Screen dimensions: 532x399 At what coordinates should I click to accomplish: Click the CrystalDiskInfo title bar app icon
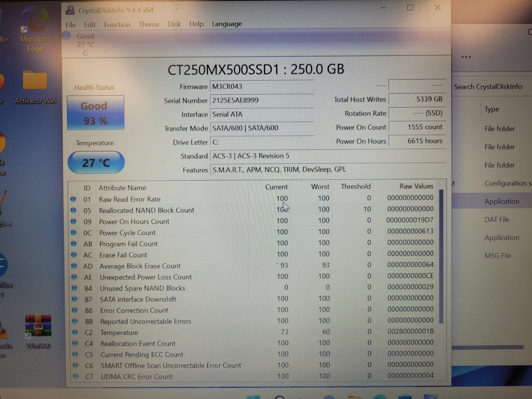[x=70, y=10]
